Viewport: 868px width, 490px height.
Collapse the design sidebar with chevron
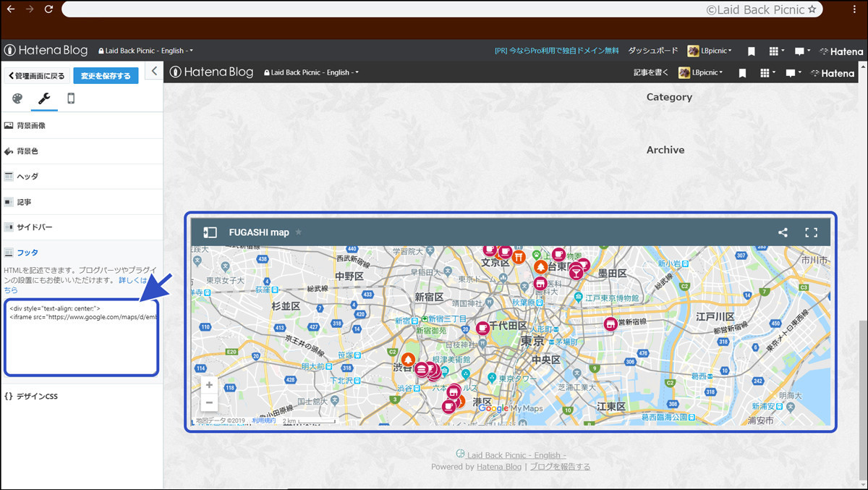(154, 71)
